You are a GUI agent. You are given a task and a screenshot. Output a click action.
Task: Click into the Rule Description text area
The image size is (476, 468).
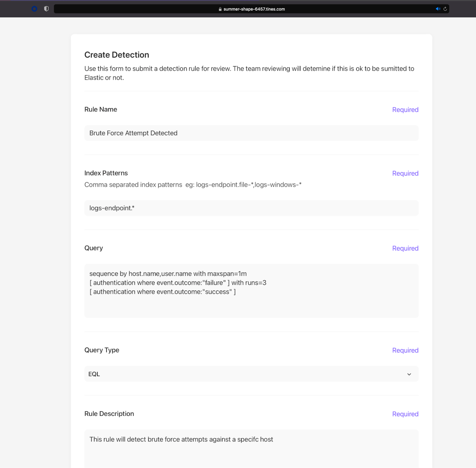coord(251,448)
